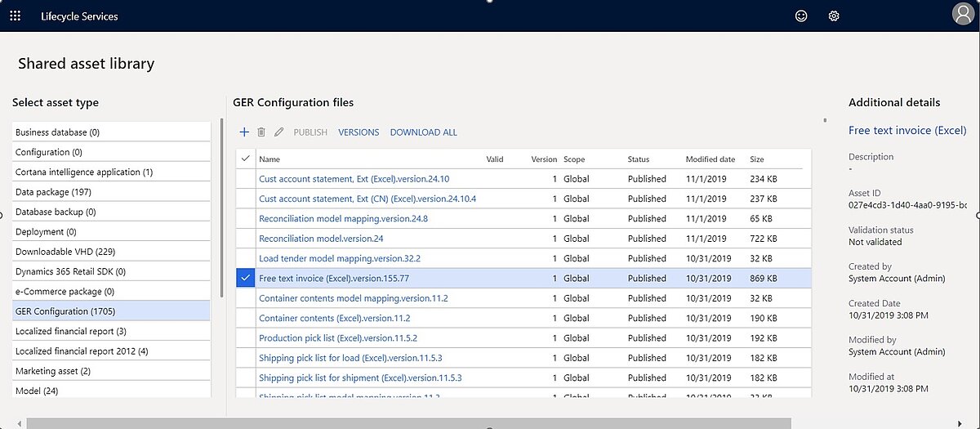Toggle the select-all checkmark in table header

pos(246,159)
